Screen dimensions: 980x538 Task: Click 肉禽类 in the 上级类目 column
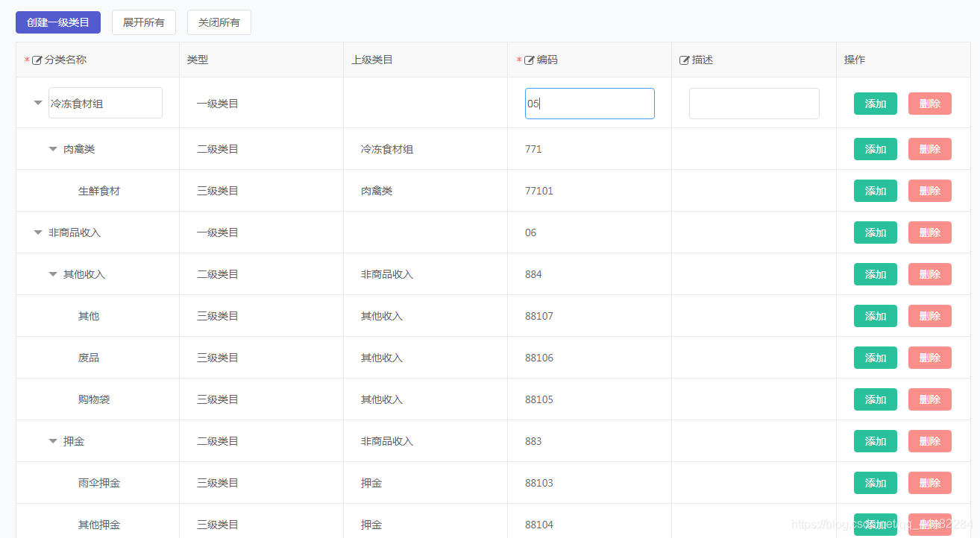point(377,191)
